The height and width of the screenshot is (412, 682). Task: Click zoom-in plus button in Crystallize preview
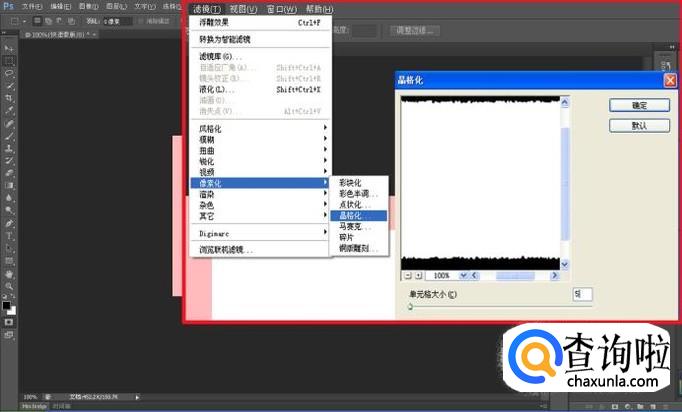(x=418, y=275)
